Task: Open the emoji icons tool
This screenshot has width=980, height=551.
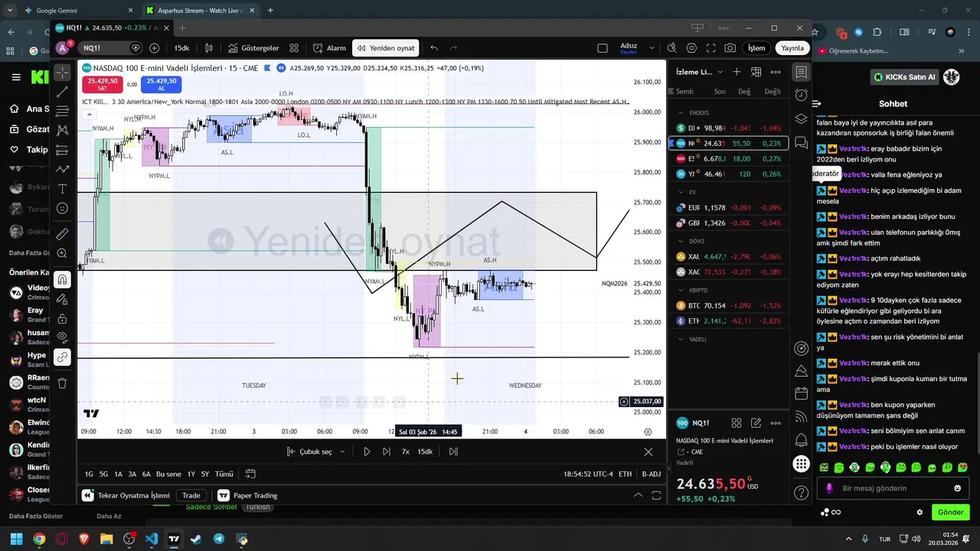Action: (x=63, y=208)
